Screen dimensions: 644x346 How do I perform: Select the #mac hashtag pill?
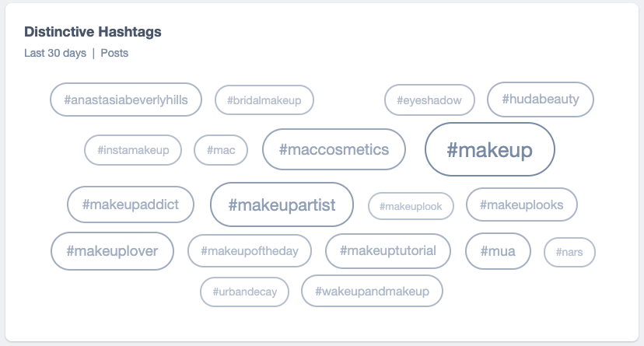pos(221,150)
